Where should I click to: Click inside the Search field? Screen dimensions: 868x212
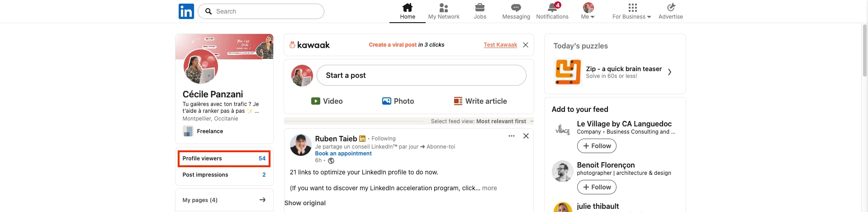(261, 11)
